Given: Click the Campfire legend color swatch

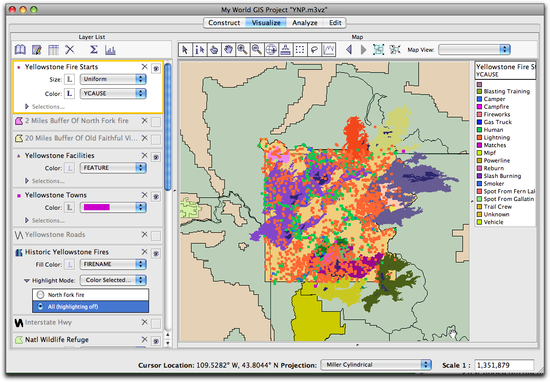Looking at the screenshot, I should [479, 107].
